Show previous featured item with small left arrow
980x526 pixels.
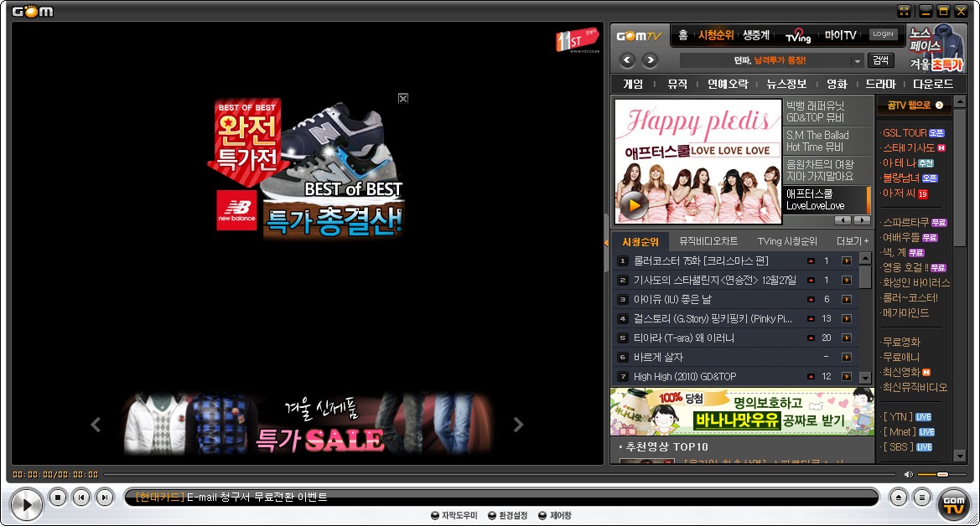(843, 220)
